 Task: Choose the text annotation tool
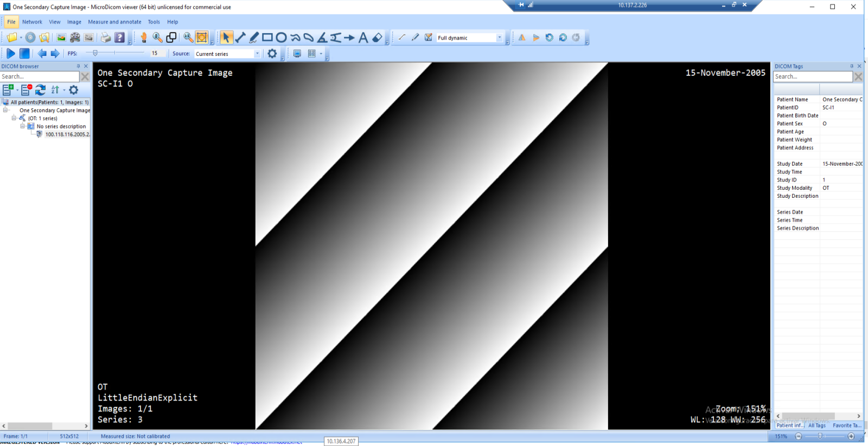363,37
